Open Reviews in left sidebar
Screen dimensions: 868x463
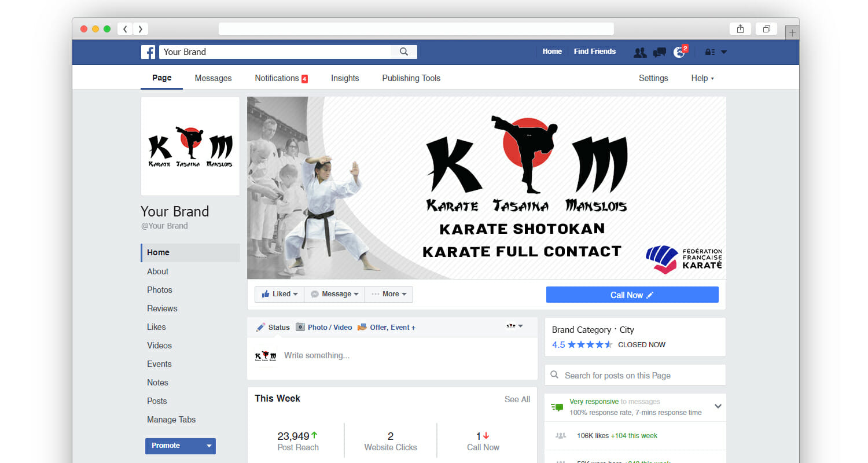[162, 308]
